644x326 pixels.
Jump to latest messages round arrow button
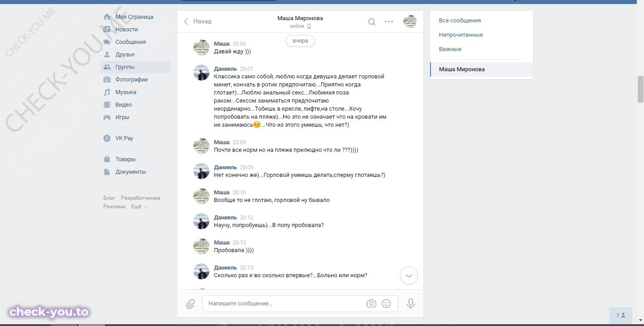pos(409,276)
